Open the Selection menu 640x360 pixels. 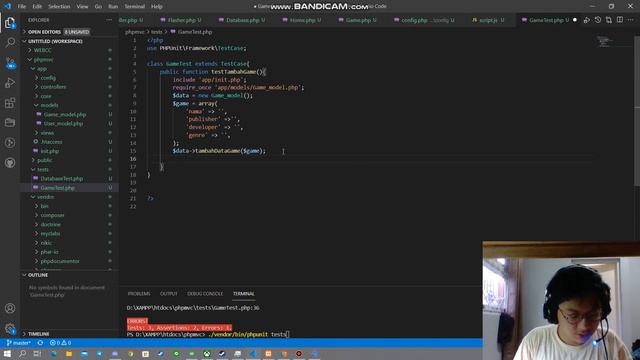click(59, 7)
